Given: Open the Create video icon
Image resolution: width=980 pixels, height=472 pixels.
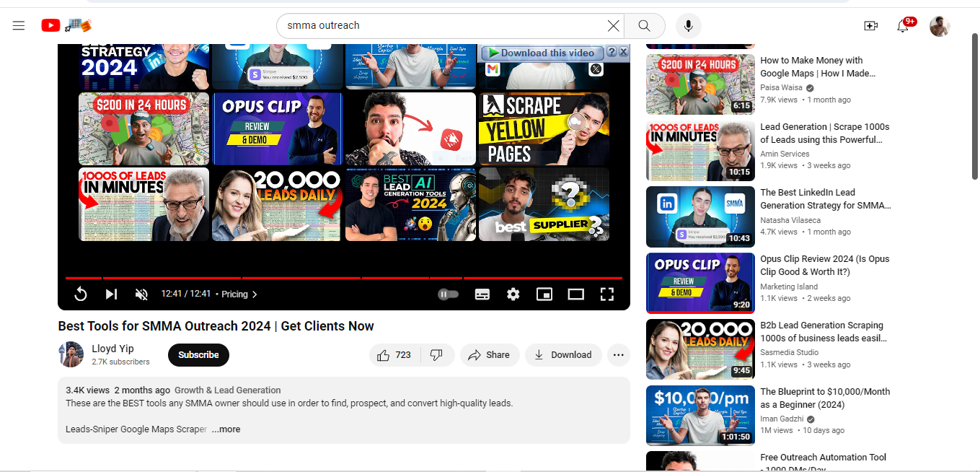Looking at the screenshot, I should pos(870,26).
